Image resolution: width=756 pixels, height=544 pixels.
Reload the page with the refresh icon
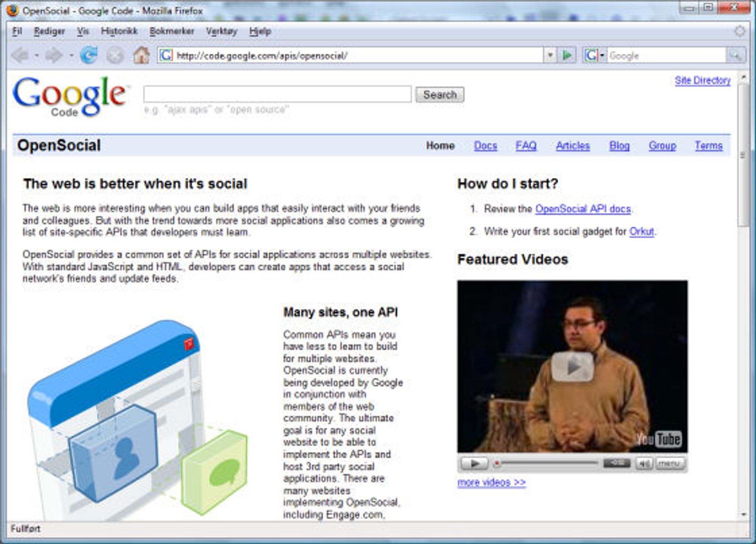(89, 56)
